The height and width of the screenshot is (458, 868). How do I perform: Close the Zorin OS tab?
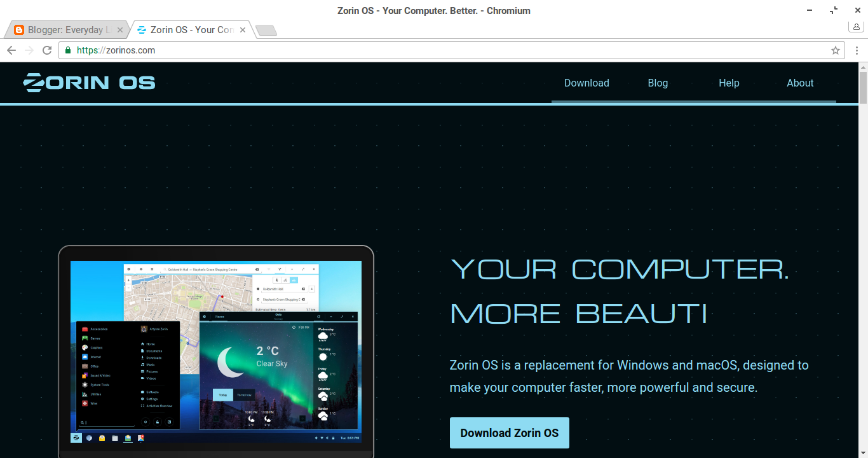(x=243, y=30)
